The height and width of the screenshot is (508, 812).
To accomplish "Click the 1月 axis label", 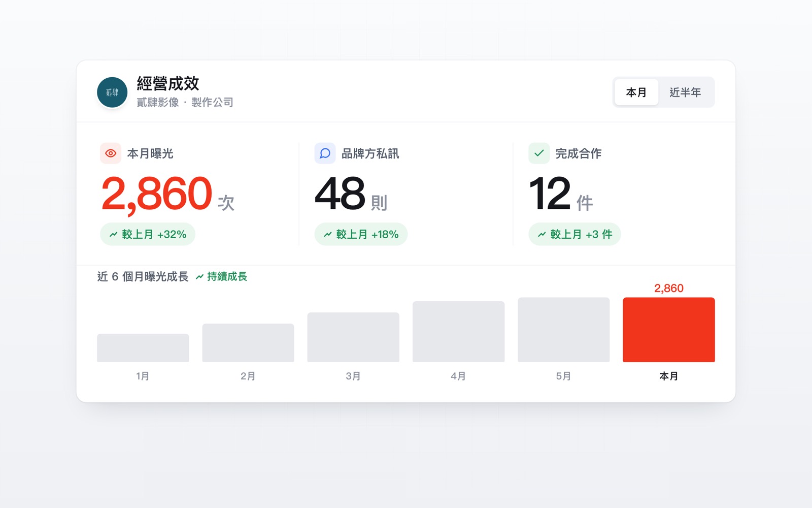I will (x=143, y=376).
